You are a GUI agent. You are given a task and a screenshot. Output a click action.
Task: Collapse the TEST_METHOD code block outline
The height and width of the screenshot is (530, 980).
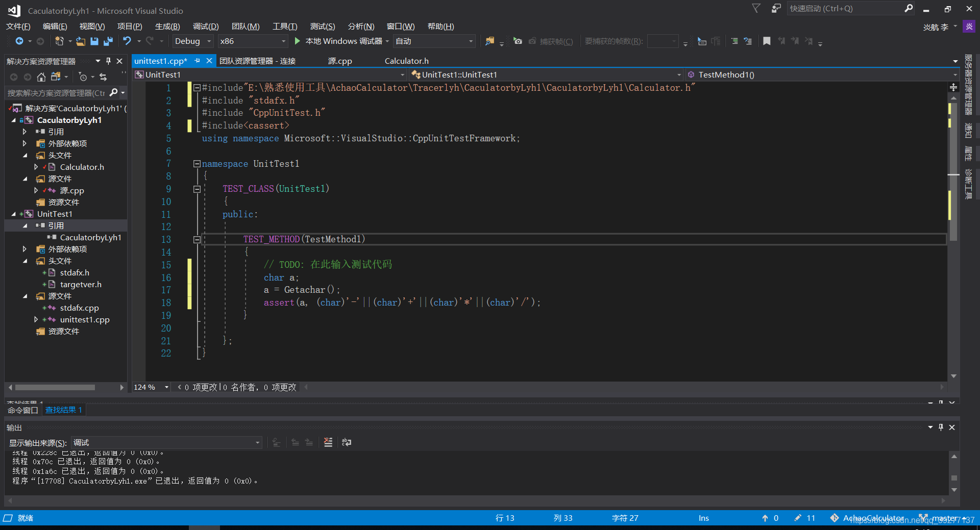click(197, 239)
